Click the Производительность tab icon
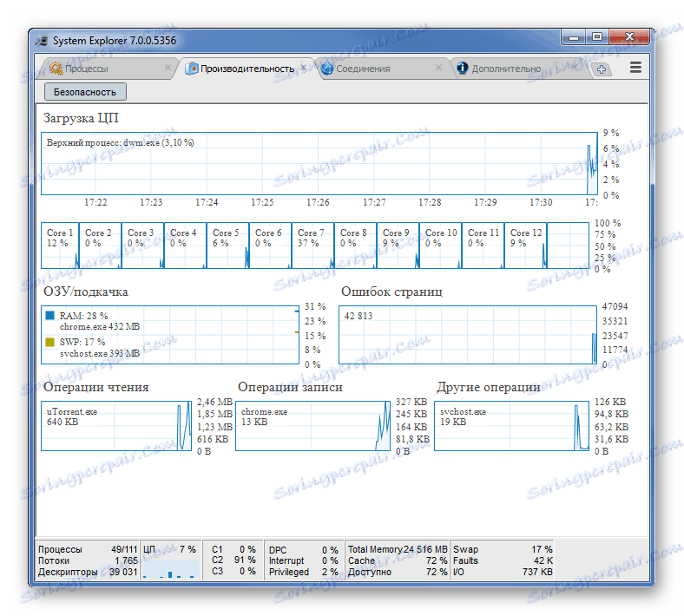Image resolution: width=684 pixels, height=616 pixels. (191, 69)
